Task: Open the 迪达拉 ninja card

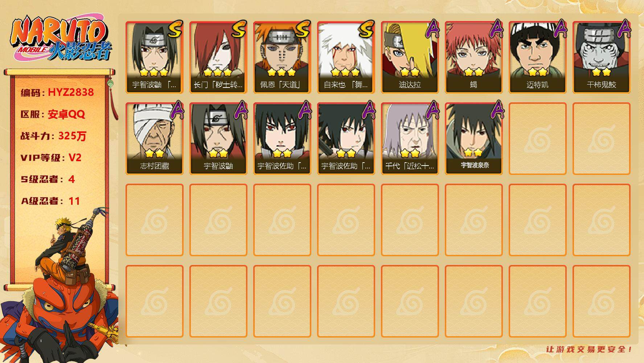Action: pos(410,57)
